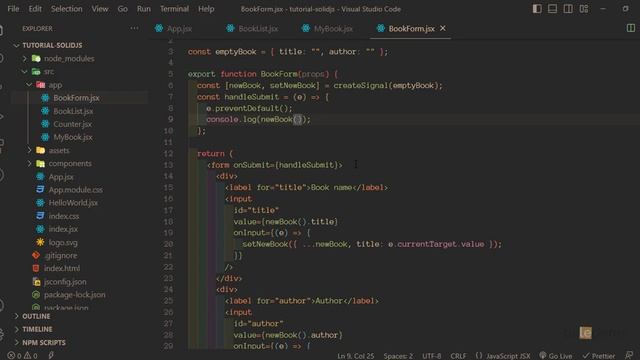Image resolution: width=640 pixels, height=360 pixels.
Task: Click Ln 9, Col 25 status item
Action: (356, 356)
